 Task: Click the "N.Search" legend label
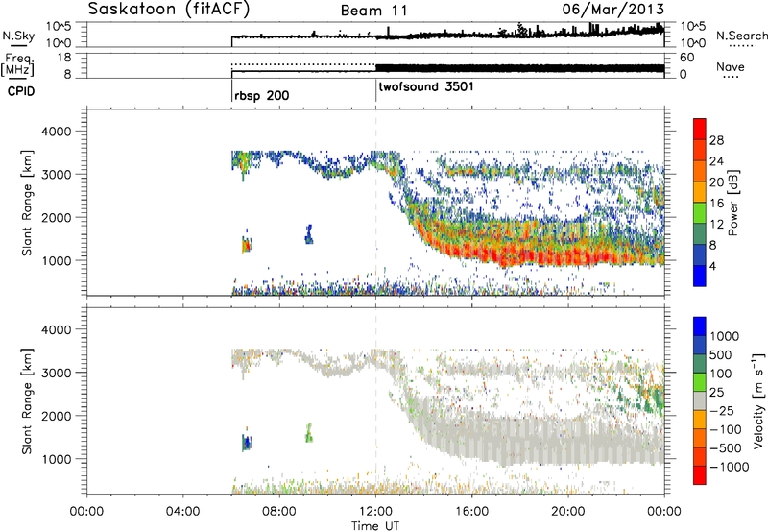point(741,36)
